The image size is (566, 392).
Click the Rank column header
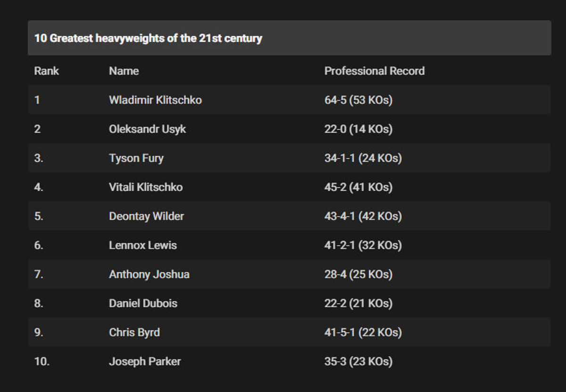click(46, 71)
